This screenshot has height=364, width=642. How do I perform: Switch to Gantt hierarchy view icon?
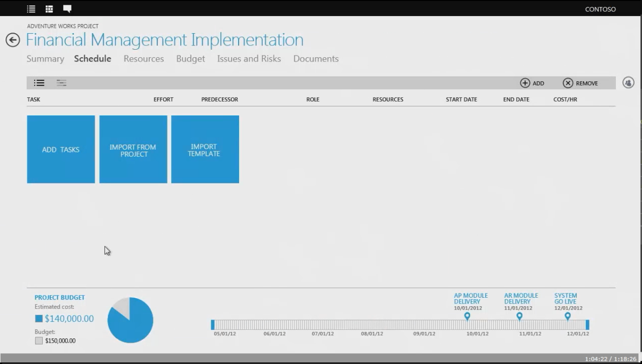tap(62, 83)
